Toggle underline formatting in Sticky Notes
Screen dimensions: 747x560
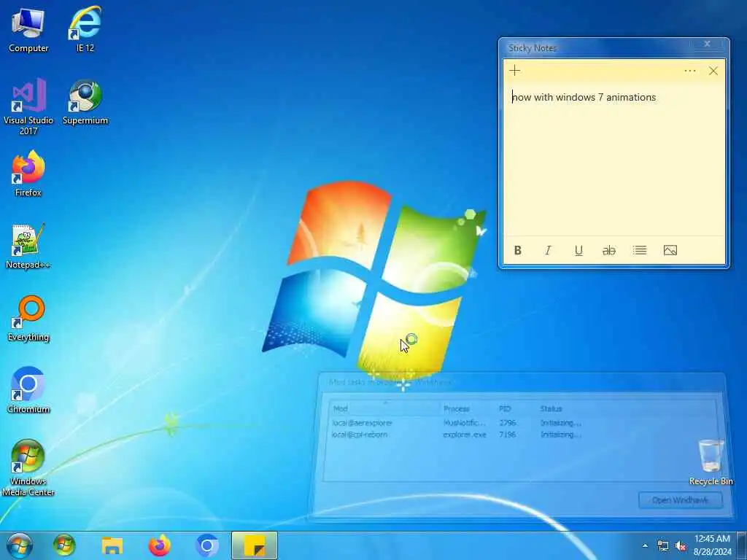point(578,251)
